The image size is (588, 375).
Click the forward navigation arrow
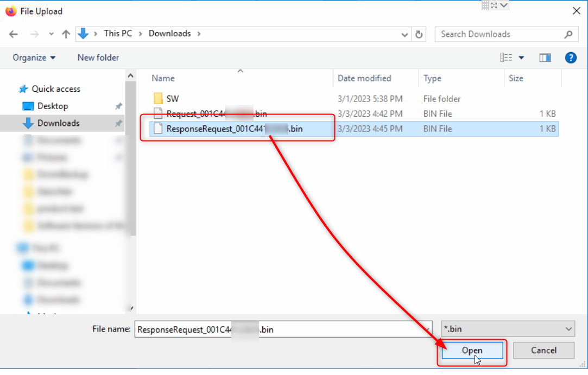point(35,34)
